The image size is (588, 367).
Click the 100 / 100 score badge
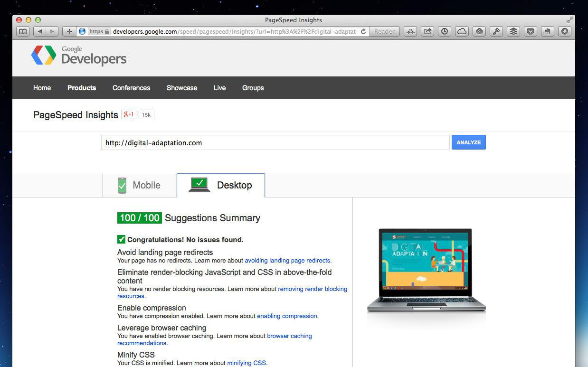pos(140,218)
